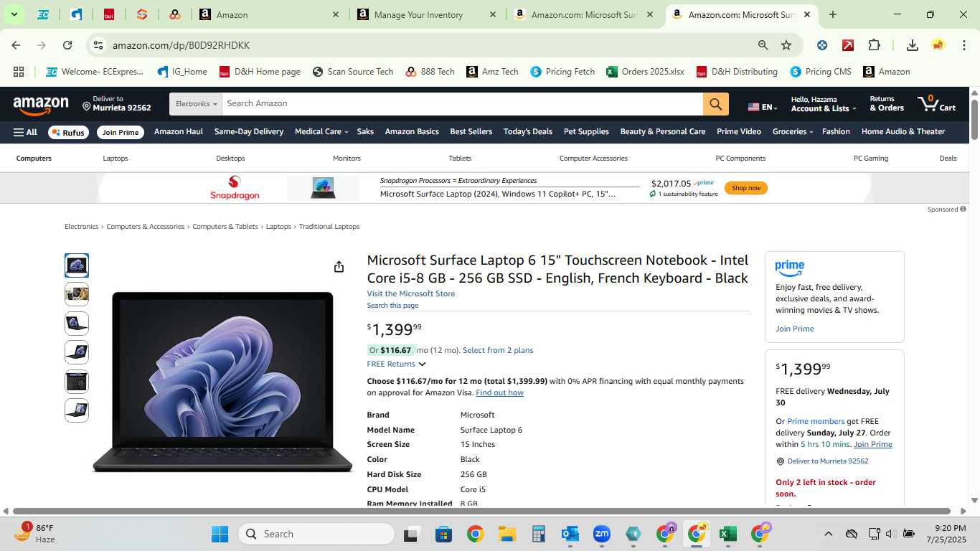The width and height of the screenshot is (980, 551).
Task: Go to Today's Deals
Action: click(x=528, y=132)
